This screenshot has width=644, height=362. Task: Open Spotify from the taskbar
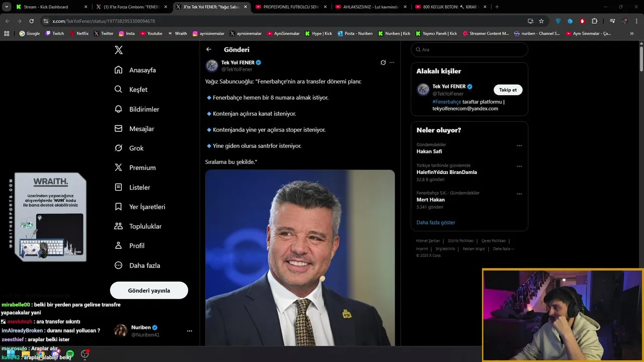pyautogui.click(x=70, y=354)
